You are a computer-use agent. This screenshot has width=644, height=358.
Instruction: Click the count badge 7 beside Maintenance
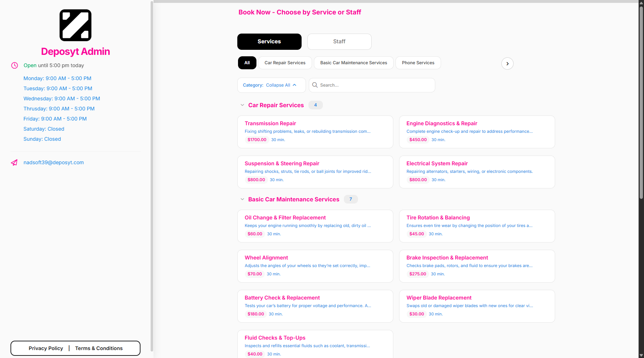351,199
